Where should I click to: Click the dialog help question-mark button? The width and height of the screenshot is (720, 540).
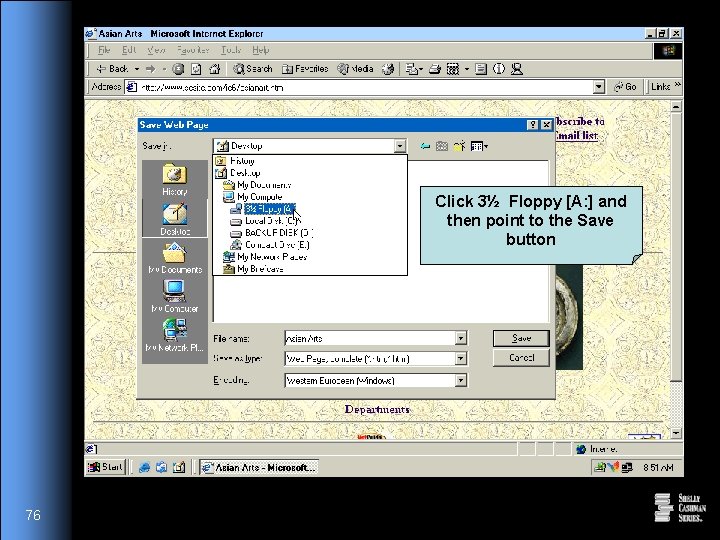[532, 125]
